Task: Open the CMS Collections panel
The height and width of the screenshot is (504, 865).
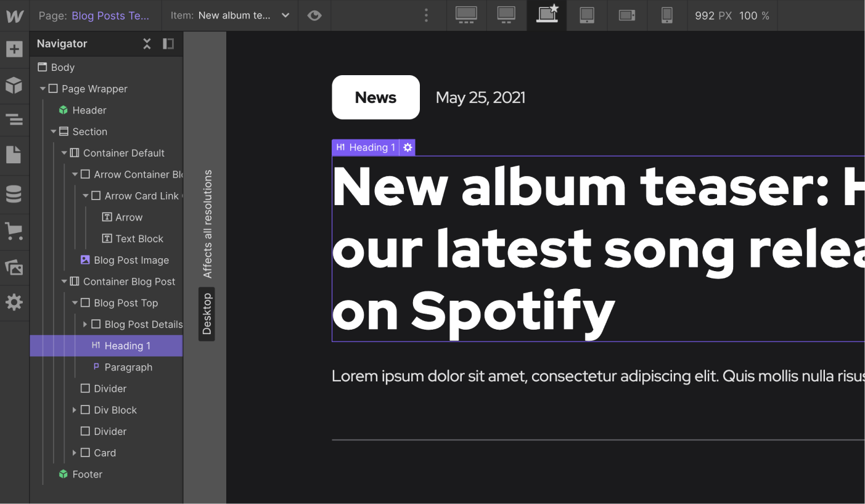Action: pos(14,193)
